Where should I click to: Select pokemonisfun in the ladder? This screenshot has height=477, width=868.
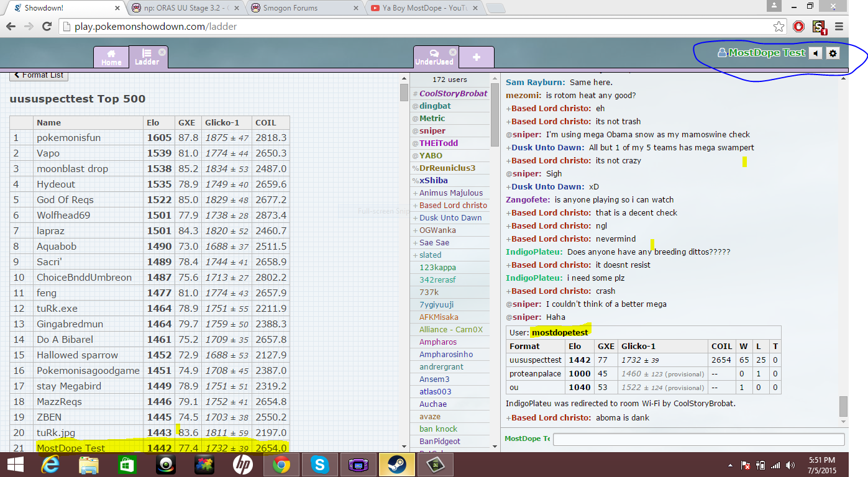pos(68,138)
